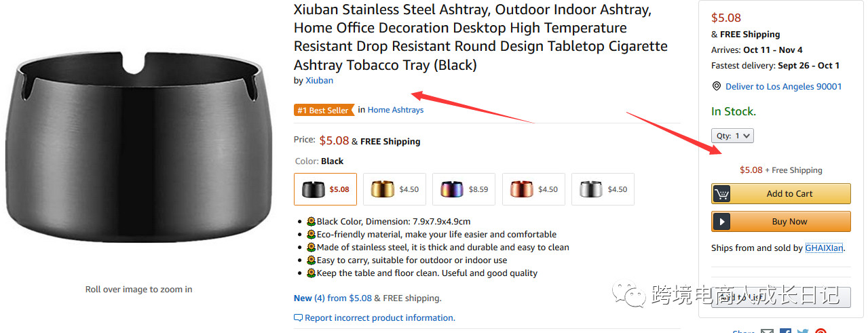Click the Add to List button
This screenshot has width=868, height=333.
click(780, 297)
